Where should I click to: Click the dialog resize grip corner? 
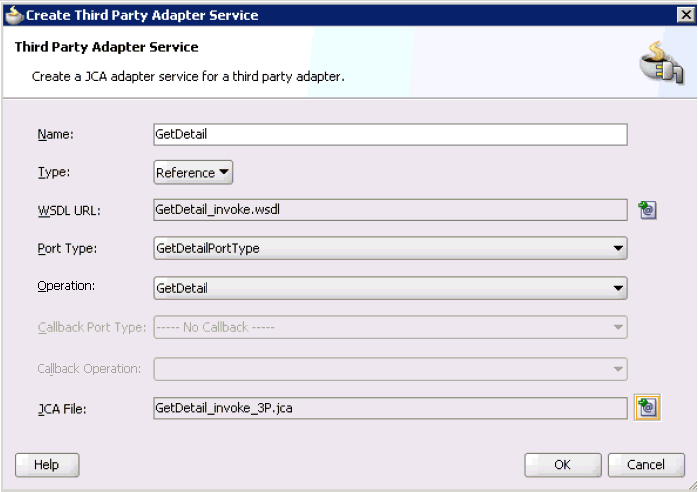692,486
